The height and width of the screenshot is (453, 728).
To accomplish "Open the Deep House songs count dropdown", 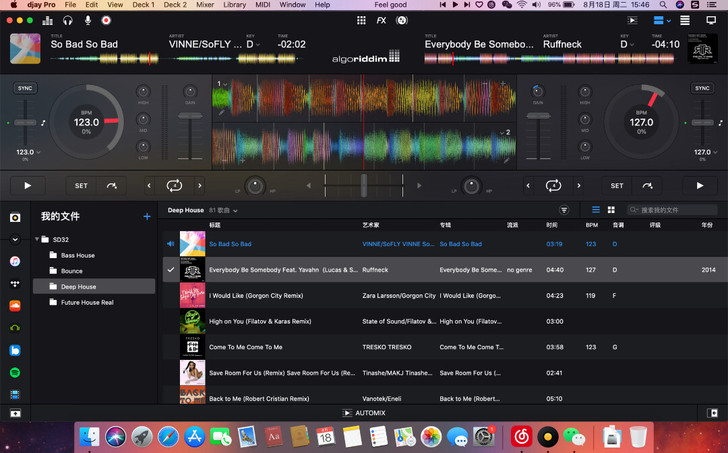I will (x=223, y=211).
